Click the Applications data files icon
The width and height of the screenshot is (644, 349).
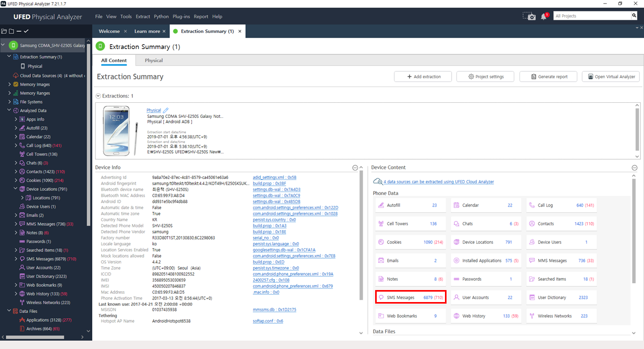[22, 320]
